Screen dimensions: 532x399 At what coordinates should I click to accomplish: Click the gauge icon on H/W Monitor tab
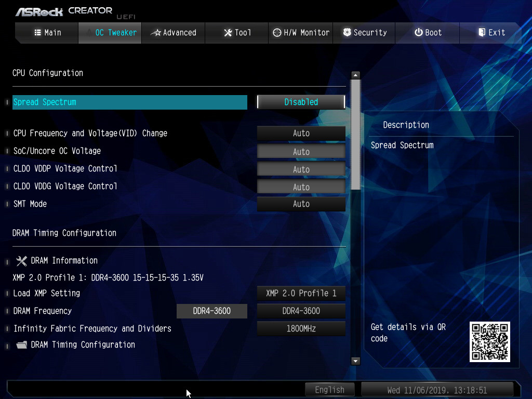click(277, 32)
